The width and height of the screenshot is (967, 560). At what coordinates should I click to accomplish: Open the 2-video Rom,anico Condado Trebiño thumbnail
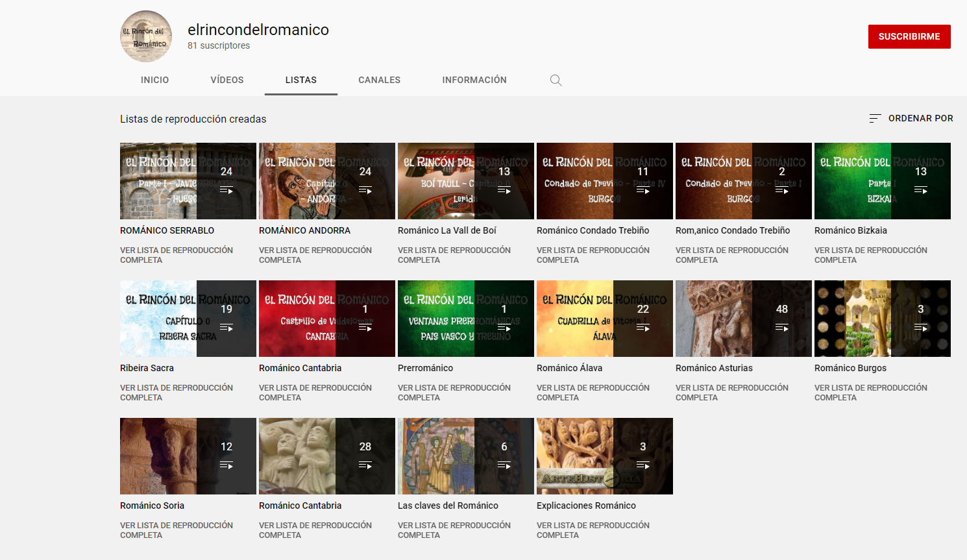[x=744, y=181]
